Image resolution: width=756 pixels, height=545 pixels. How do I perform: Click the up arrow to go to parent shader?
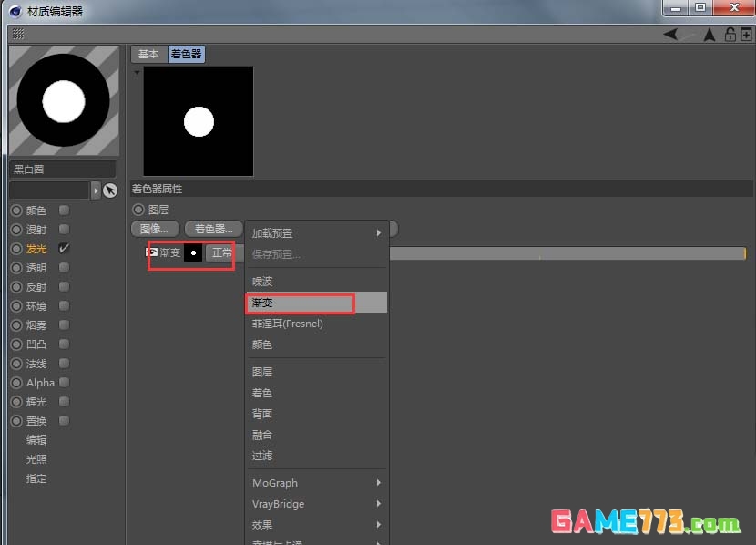click(709, 34)
